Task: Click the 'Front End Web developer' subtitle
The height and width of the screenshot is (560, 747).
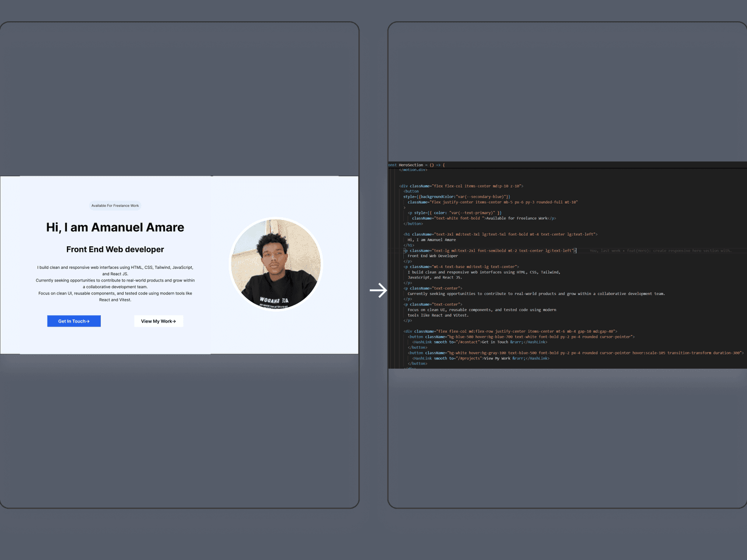Action: (x=115, y=249)
